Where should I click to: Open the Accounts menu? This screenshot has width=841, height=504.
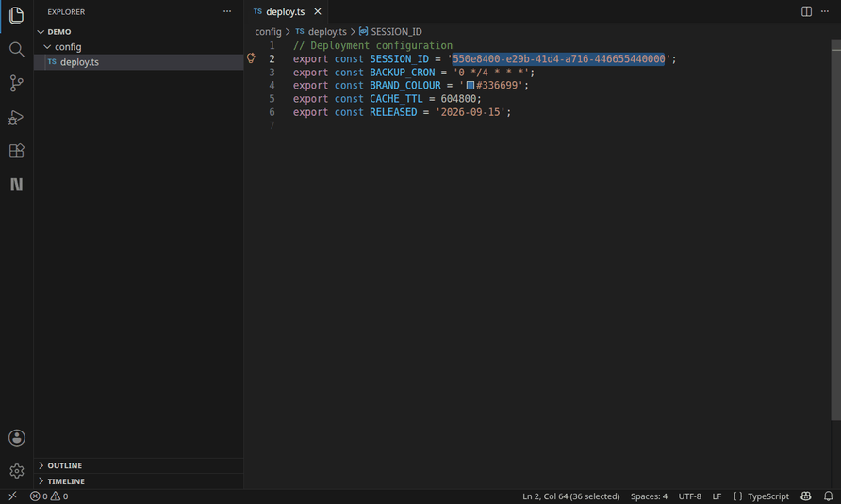pos(17,437)
